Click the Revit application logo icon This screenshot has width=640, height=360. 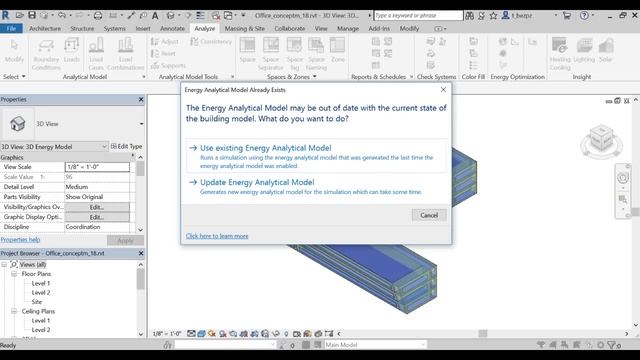(x=5, y=16)
